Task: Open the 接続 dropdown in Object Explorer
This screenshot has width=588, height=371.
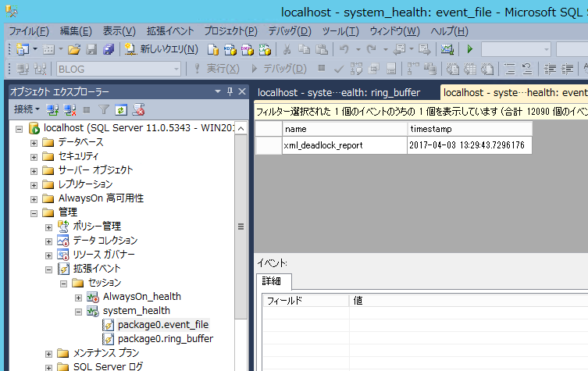Action: coord(27,109)
